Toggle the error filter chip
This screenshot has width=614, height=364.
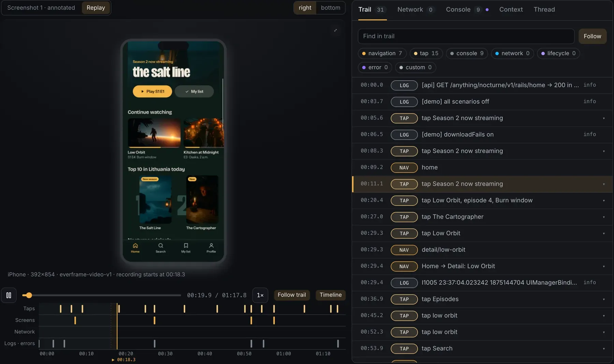[375, 67]
